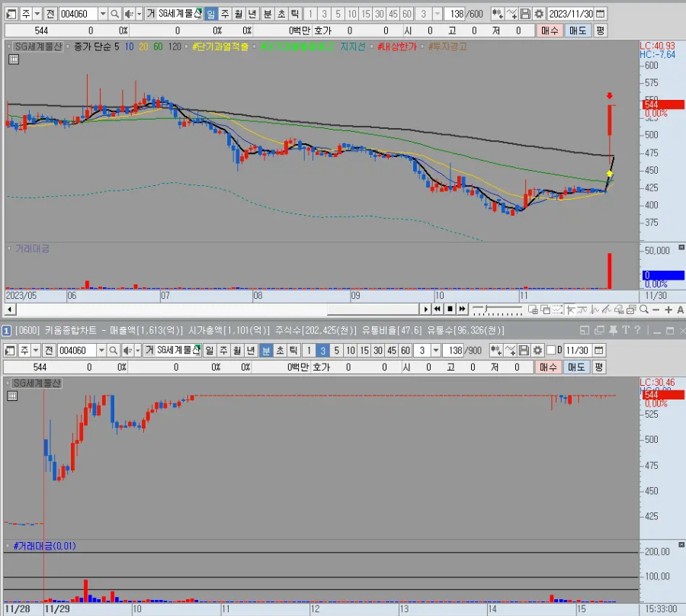The width and height of the screenshot is (686, 616).
Task: Open 주 type dropdown arrow in lower chart
Action: point(36,351)
